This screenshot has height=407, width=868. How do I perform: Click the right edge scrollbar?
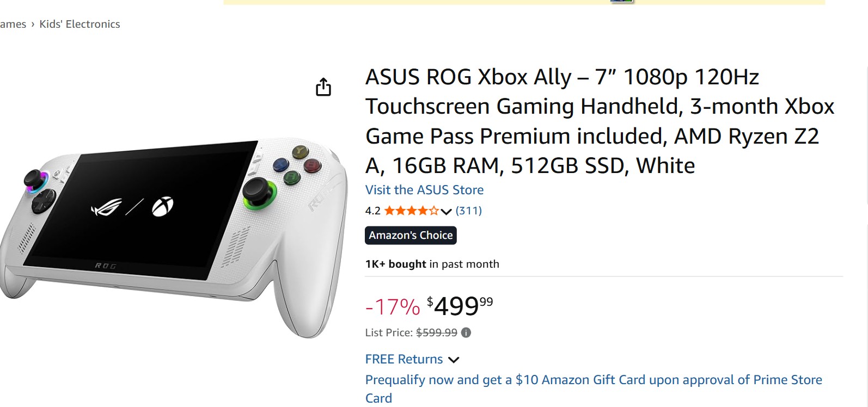pos(866,163)
